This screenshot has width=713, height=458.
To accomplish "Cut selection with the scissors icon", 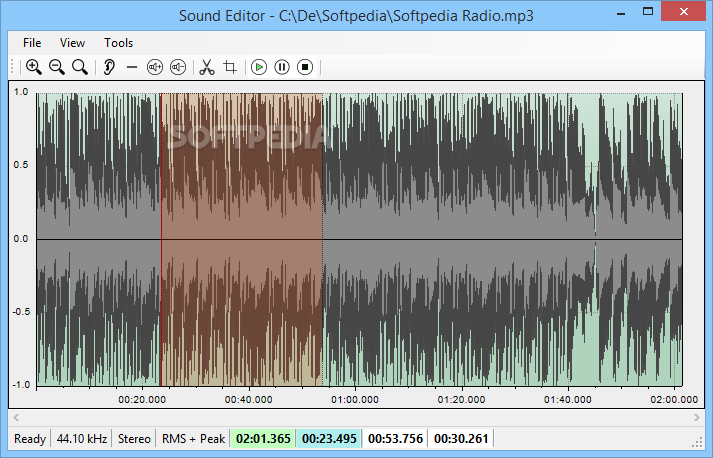I will pos(207,67).
